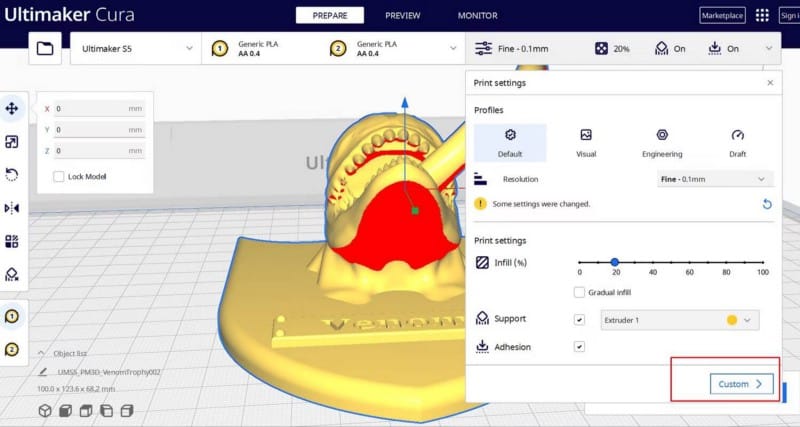Screen dimensions: 800x427
Task: Select the Default profile
Action: click(x=510, y=143)
